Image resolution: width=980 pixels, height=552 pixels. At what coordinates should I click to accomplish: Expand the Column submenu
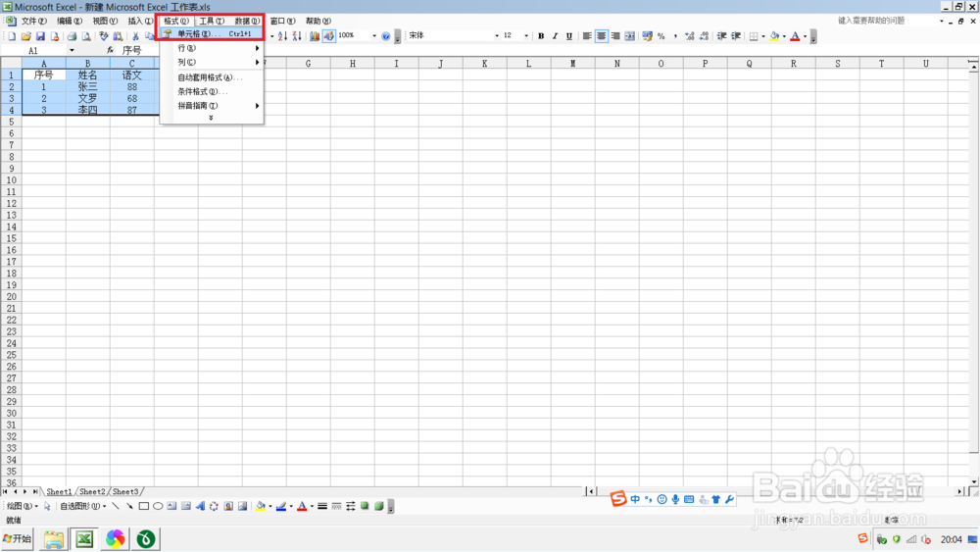212,63
